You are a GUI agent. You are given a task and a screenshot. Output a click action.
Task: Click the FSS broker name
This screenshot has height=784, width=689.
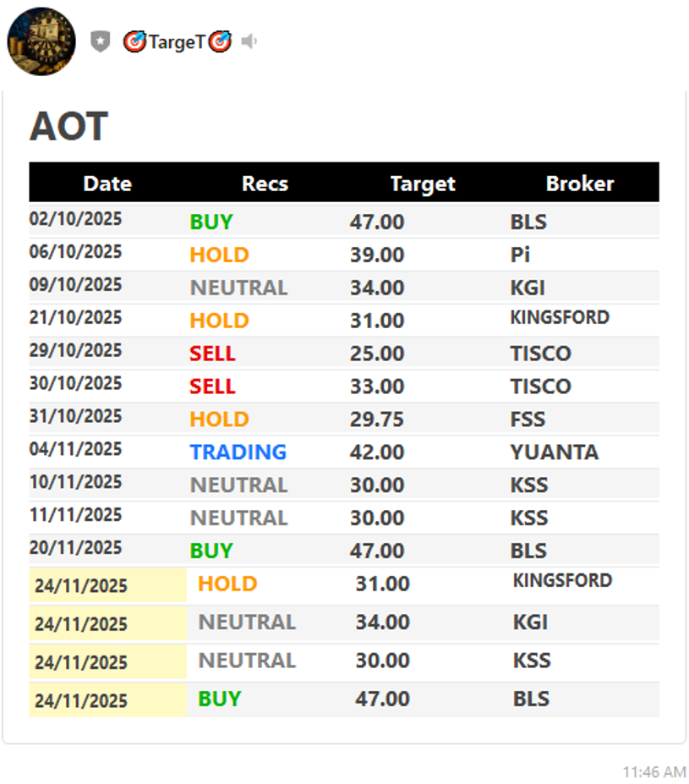[x=528, y=419]
